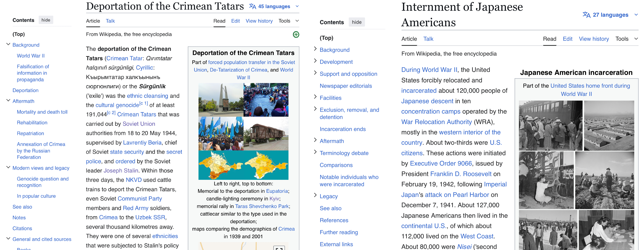Switch to Talk tab of Crimean Tatars
Viewport: 644px width, 250px height.
[x=110, y=21]
